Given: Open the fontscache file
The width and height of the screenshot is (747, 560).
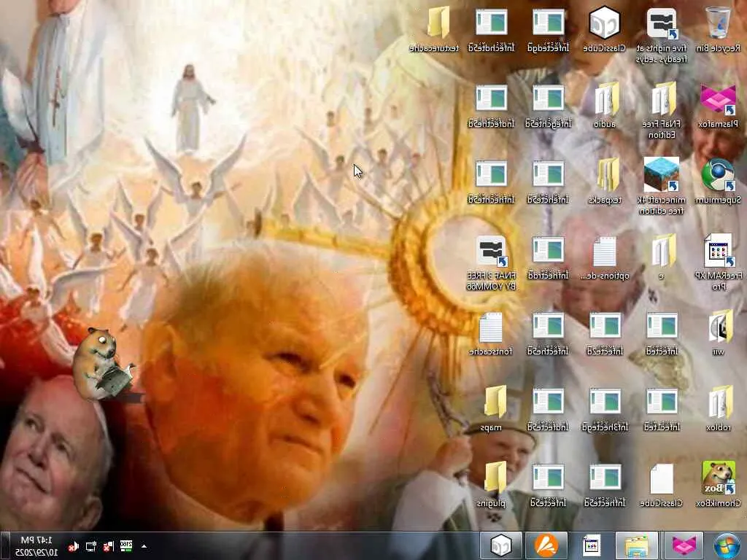Looking at the screenshot, I should [x=491, y=332].
